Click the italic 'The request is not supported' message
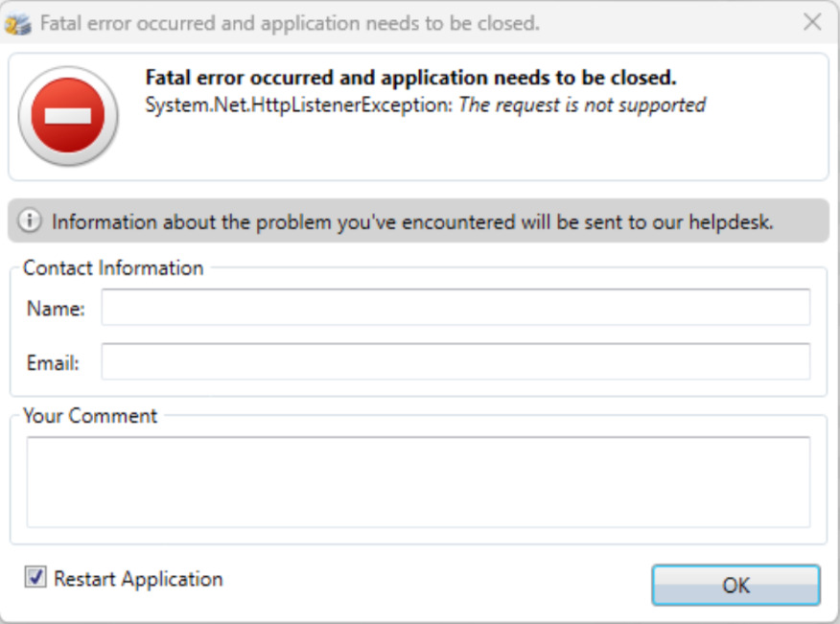Viewport: 840px width, 624px height. point(582,104)
